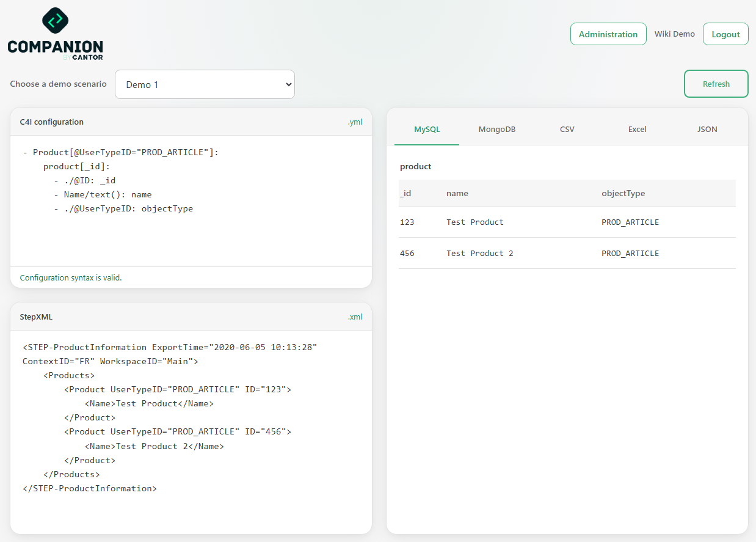Image resolution: width=756 pixels, height=542 pixels.
Task: Click the STEP-ProductInformation ExportTime line
Action: pos(170,347)
